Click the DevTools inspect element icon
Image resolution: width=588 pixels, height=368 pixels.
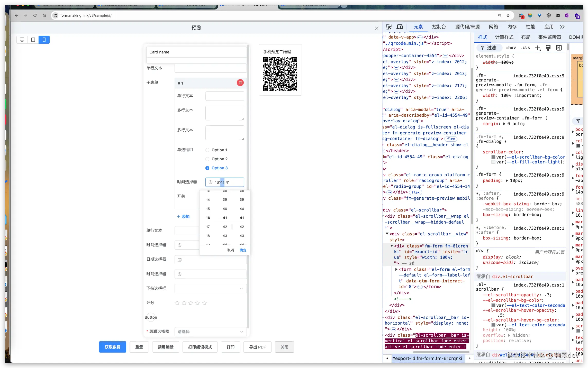(x=389, y=27)
